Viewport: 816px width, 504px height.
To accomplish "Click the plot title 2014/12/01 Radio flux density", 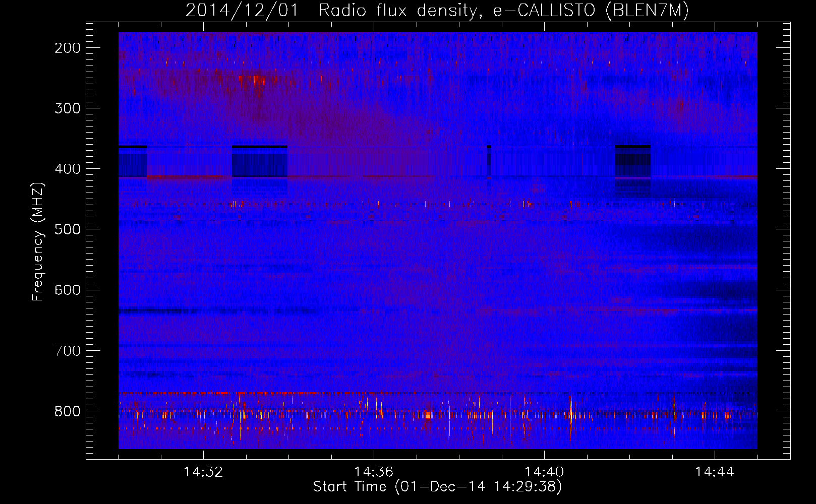I will (x=437, y=10).
